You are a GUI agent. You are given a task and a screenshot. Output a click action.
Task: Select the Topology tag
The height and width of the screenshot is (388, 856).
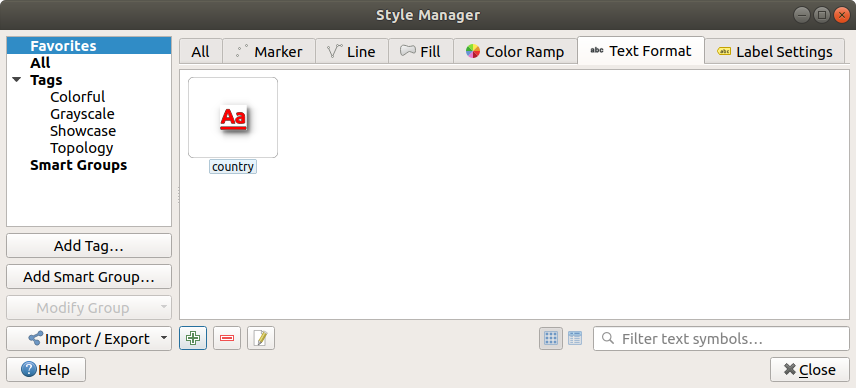pyautogui.click(x=81, y=147)
